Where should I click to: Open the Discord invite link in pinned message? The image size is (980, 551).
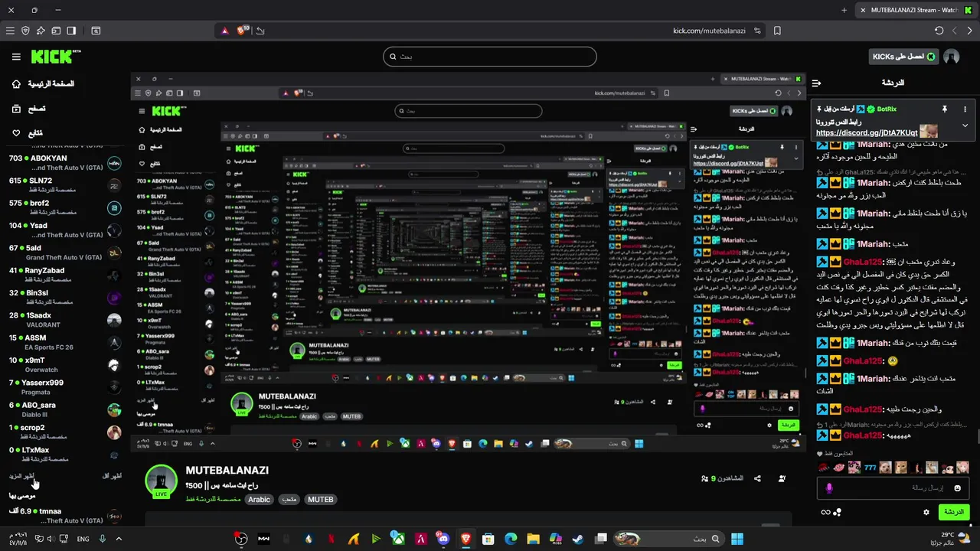point(867,132)
